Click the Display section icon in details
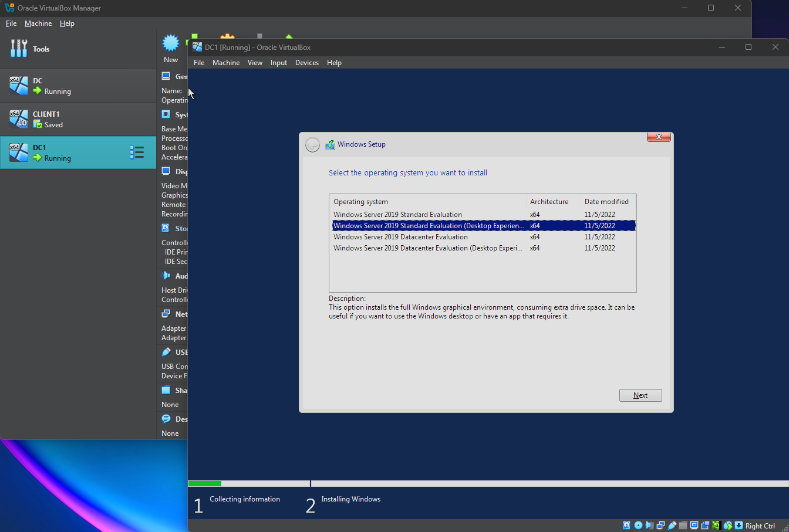This screenshot has width=789, height=532. tap(166, 171)
